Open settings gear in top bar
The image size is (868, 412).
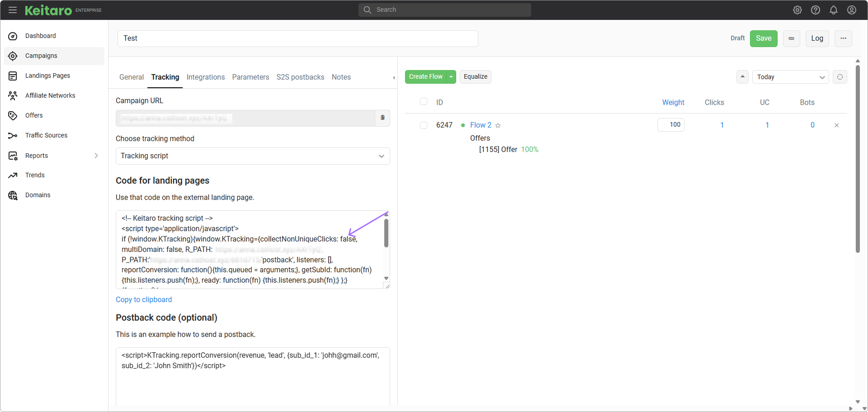tap(797, 10)
